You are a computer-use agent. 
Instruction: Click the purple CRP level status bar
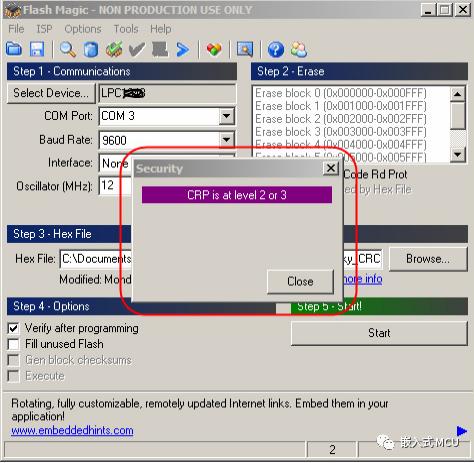coord(237,195)
